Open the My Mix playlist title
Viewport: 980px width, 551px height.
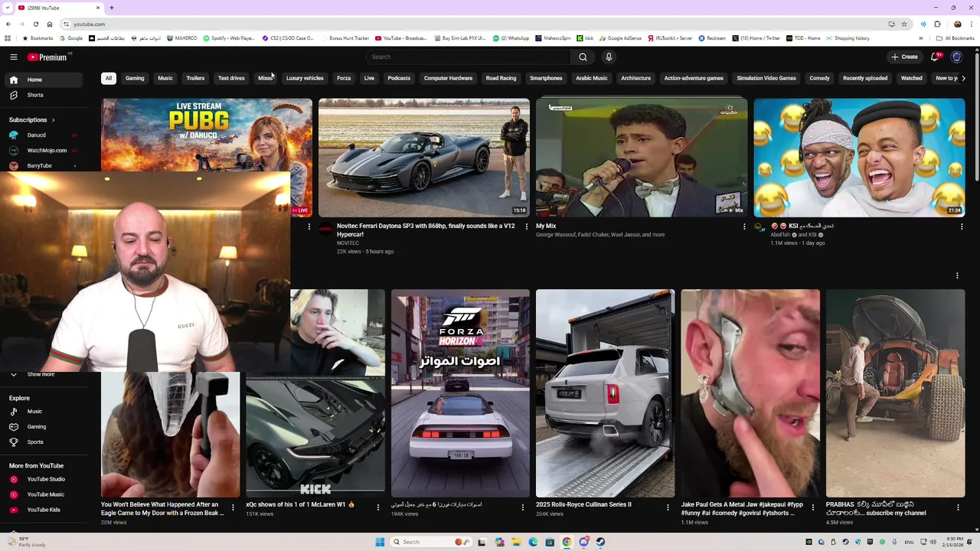pos(546,227)
